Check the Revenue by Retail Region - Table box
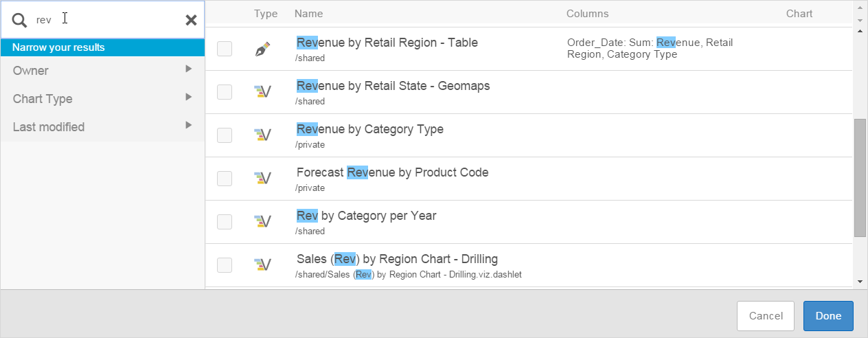Viewport: 868px width, 338px height. (225, 49)
